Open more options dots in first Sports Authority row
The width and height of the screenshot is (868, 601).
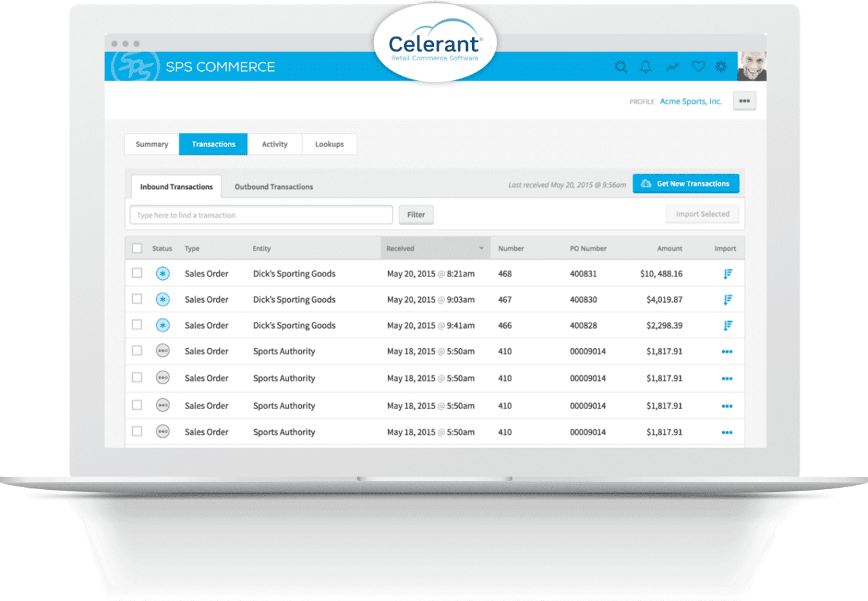pos(728,352)
